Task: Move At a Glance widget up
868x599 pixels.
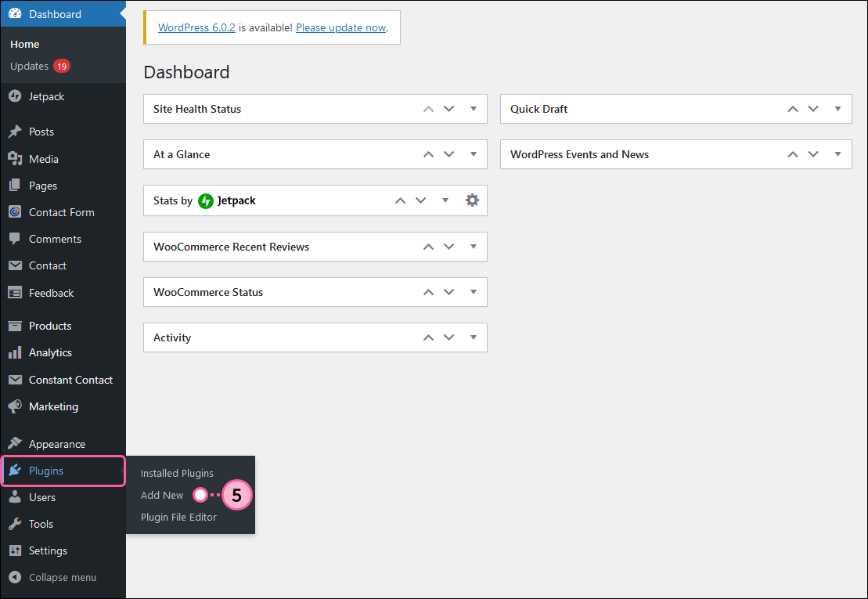Action: point(428,154)
